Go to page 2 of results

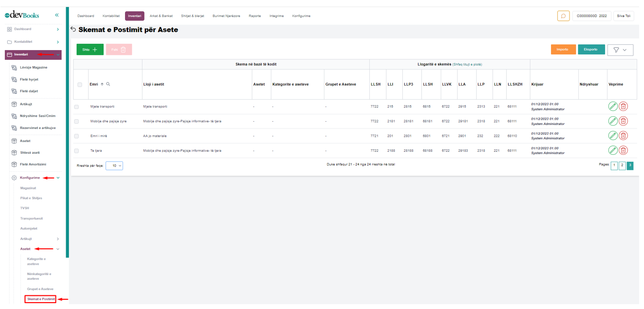(622, 165)
